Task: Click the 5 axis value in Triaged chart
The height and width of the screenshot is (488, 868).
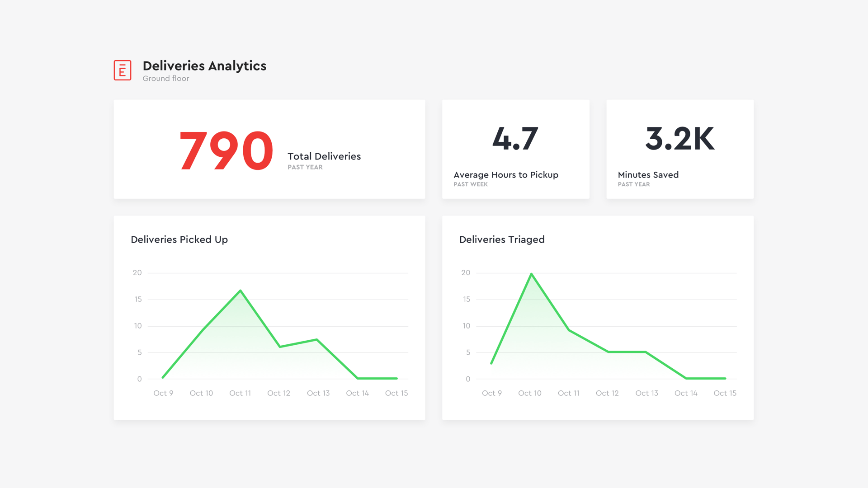Action: pos(468,352)
